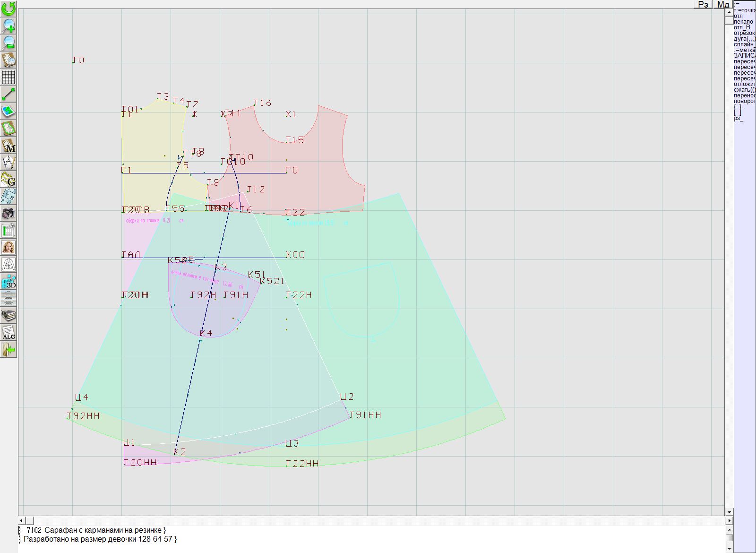This screenshot has width=756, height=553.
Task: Click the exit door arrow icon
Action: (x=9, y=349)
